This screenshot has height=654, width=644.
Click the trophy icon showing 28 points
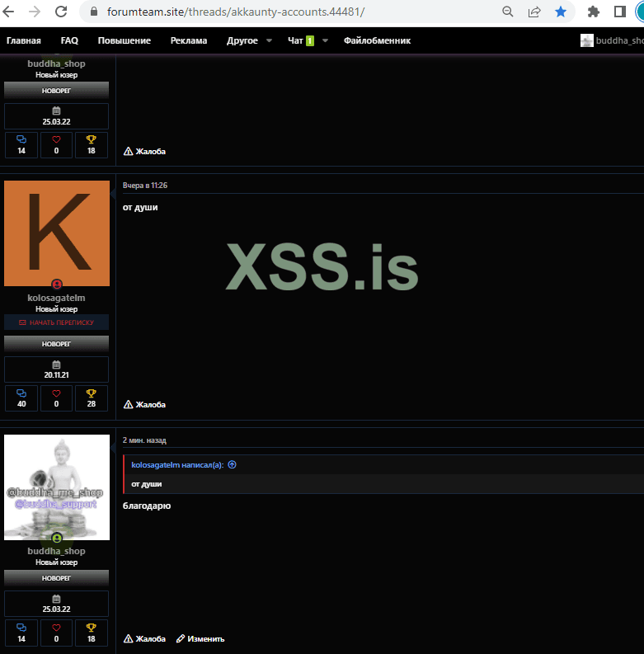pyautogui.click(x=92, y=393)
